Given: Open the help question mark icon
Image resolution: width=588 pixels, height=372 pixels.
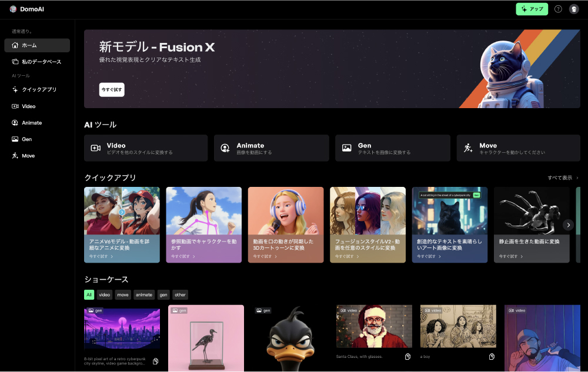Looking at the screenshot, I should pyautogui.click(x=558, y=9).
